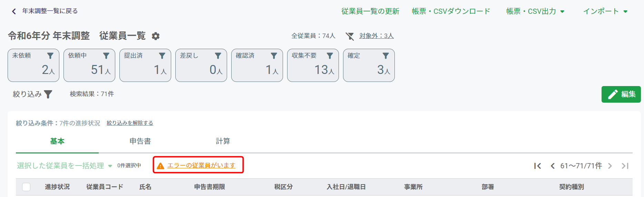Switch to the 計算 tab
644x197 pixels.
(223, 141)
